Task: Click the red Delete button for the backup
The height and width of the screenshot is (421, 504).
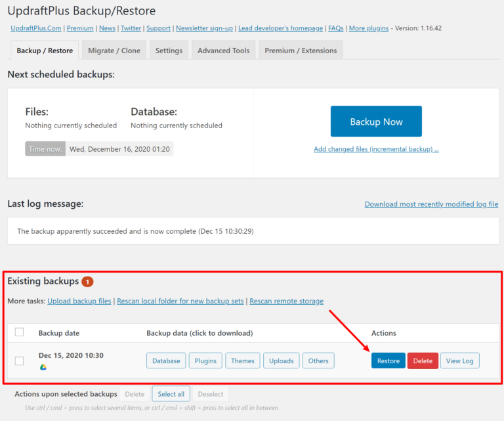Action: click(x=423, y=361)
